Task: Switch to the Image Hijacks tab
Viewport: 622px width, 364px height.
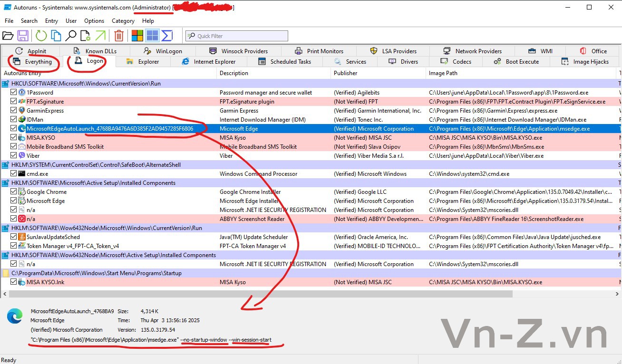Action: [x=585, y=62]
